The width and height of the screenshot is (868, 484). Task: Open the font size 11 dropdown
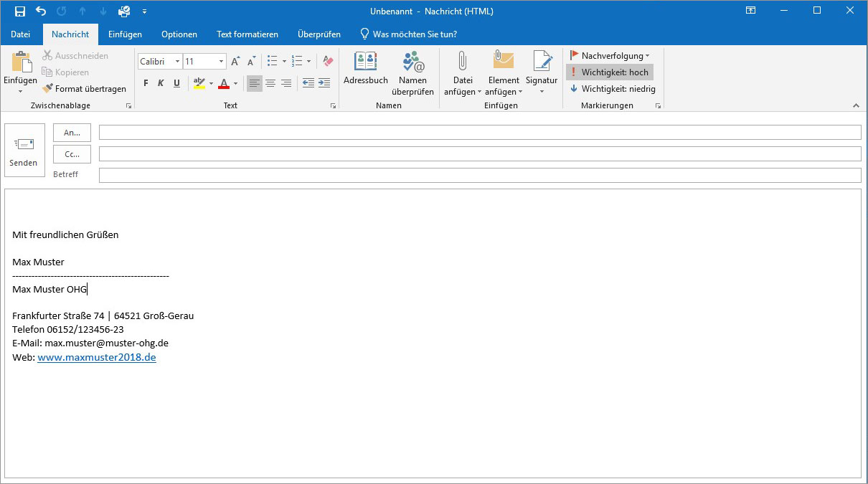[222, 62]
